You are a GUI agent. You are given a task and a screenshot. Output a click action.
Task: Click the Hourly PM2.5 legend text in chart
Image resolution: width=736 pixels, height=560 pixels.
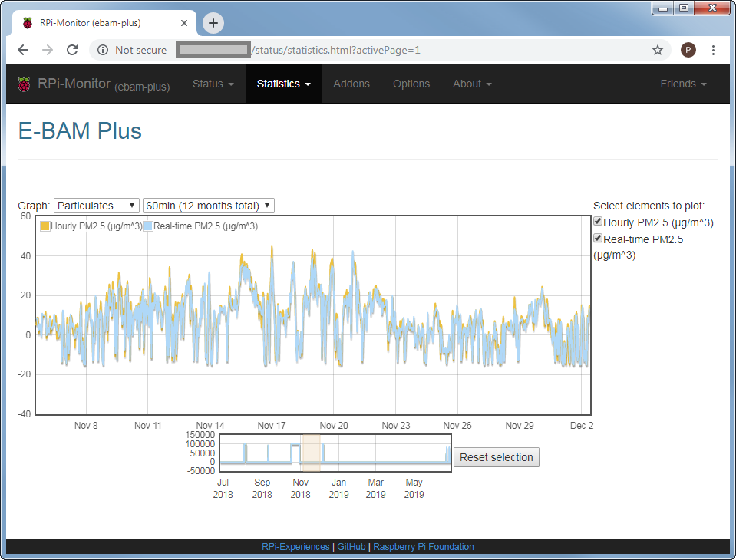(x=96, y=226)
